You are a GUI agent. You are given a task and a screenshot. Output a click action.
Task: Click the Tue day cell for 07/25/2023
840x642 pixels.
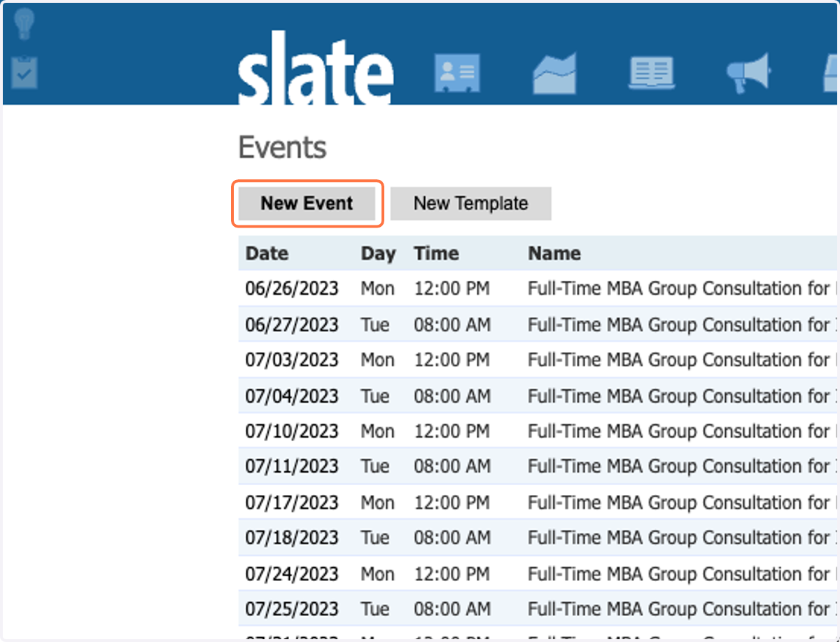tap(375, 609)
